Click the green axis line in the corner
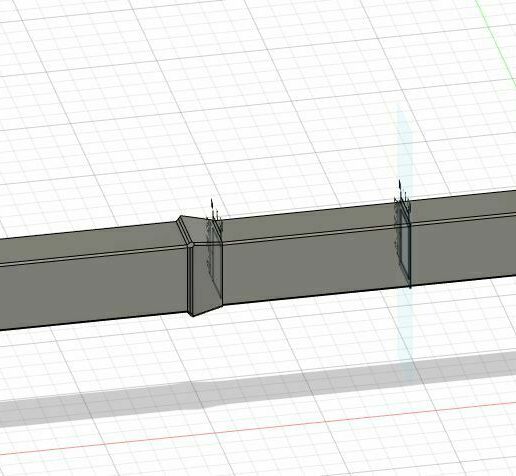This screenshot has width=516, height=476. click(499, 40)
